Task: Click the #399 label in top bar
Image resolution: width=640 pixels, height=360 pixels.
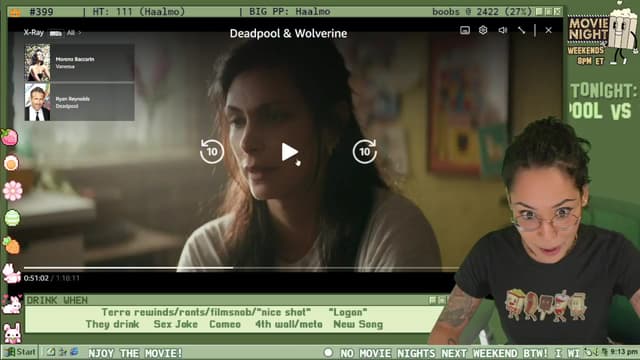Action: coord(41,11)
